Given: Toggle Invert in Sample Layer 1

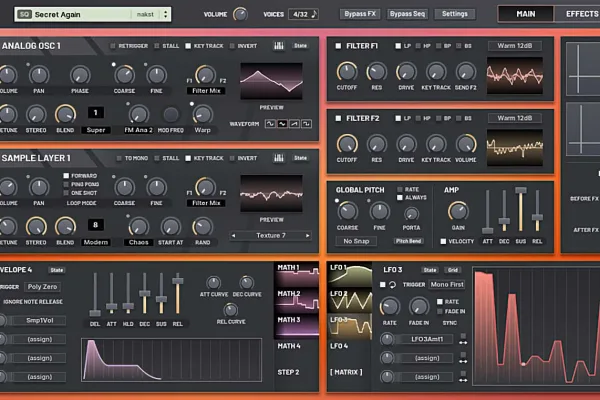Looking at the screenshot, I should point(232,158).
